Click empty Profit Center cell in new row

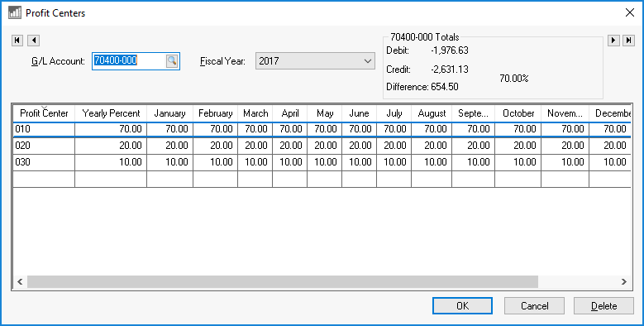pyautogui.click(x=44, y=180)
